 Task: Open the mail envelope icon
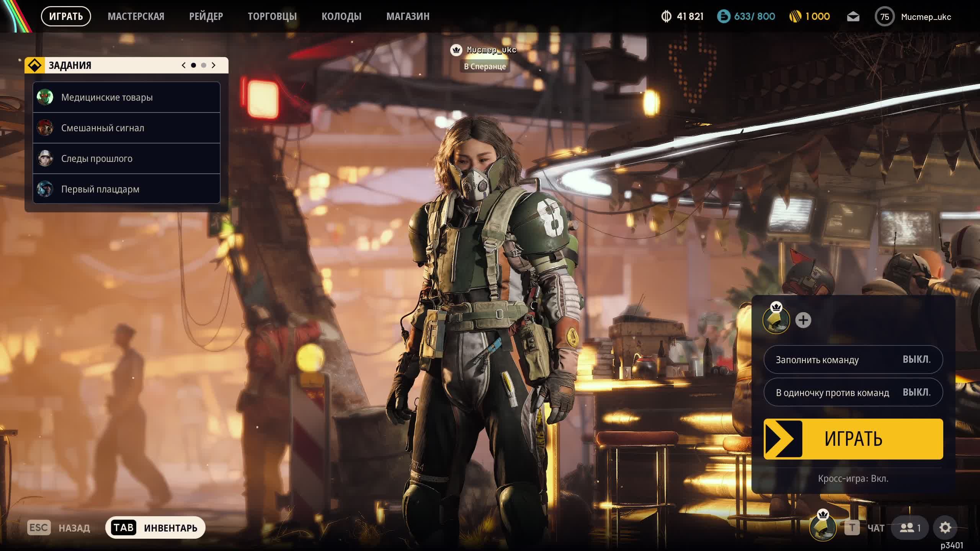[x=853, y=17]
